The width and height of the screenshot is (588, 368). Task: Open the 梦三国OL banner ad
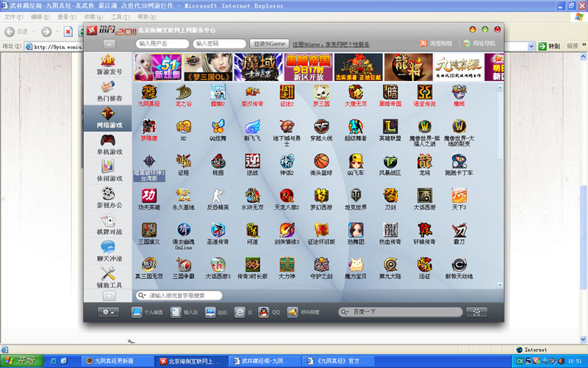(x=208, y=67)
